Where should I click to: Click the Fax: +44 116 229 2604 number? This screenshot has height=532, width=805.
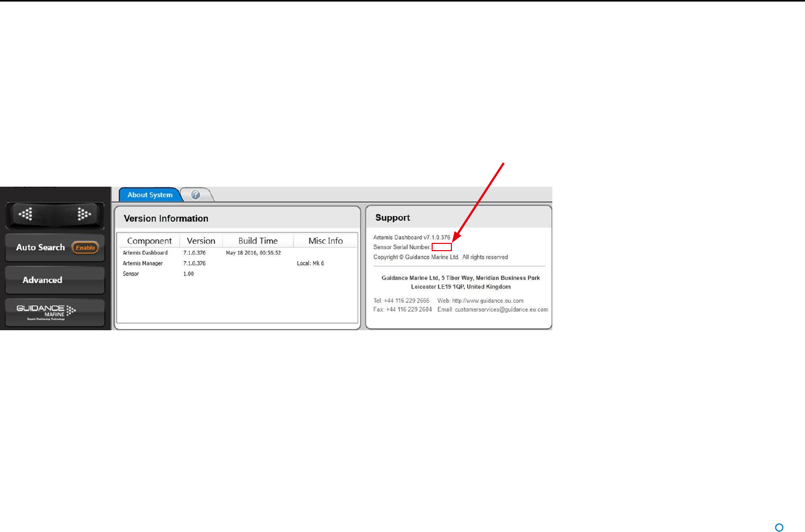click(x=402, y=309)
